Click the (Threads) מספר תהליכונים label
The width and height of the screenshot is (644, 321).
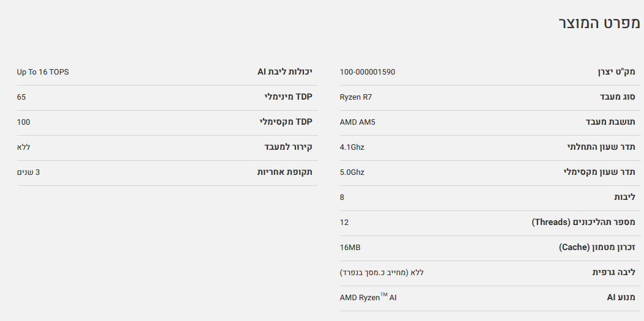[x=583, y=223]
